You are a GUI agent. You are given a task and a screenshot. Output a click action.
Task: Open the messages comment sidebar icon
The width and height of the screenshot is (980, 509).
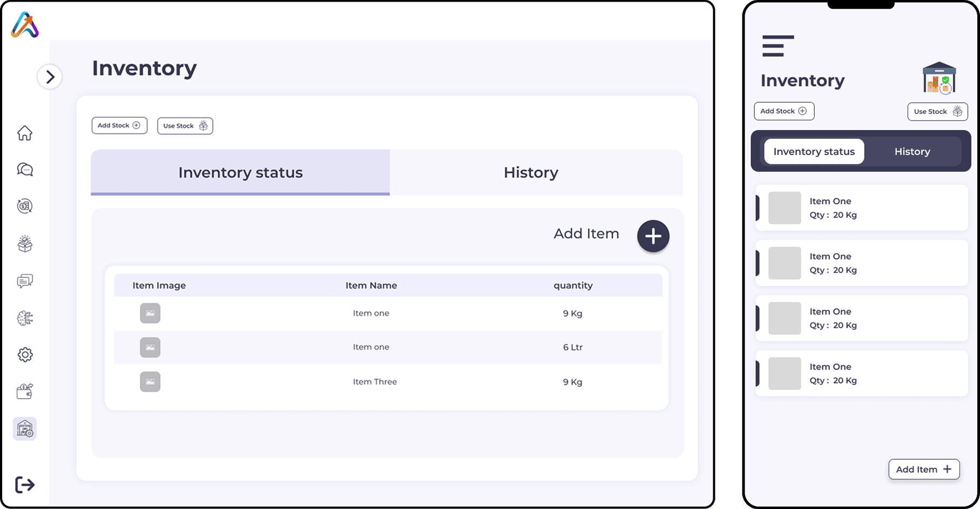(x=25, y=281)
